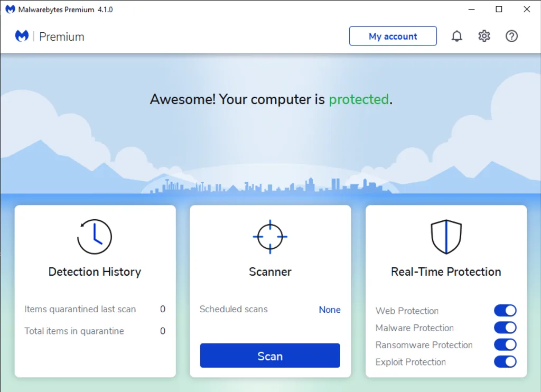Open My account
The width and height of the screenshot is (541, 392).
pyautogui.click(x=393, y=36)
